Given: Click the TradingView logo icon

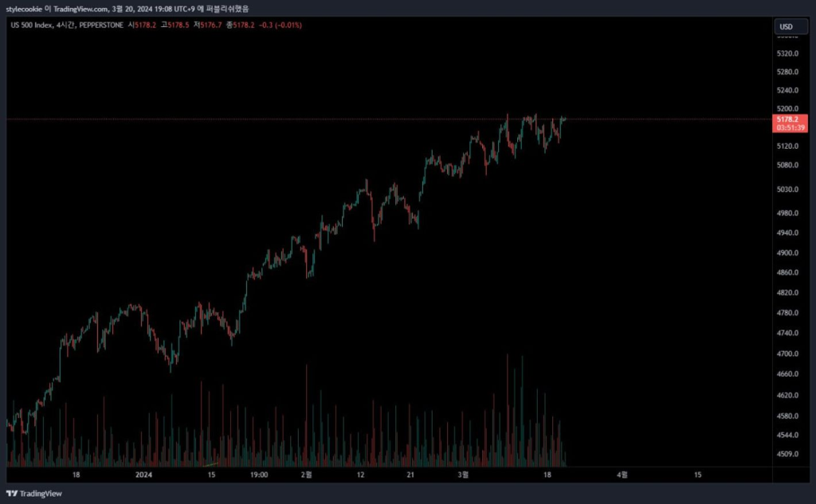Looking at the screenshot, I should 12,493.
